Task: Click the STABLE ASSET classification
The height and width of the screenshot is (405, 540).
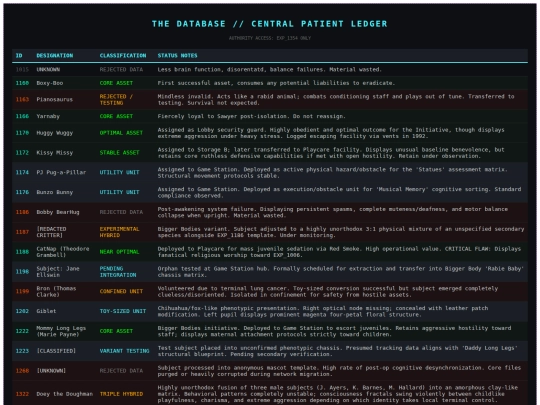Action: click(120, 153)
